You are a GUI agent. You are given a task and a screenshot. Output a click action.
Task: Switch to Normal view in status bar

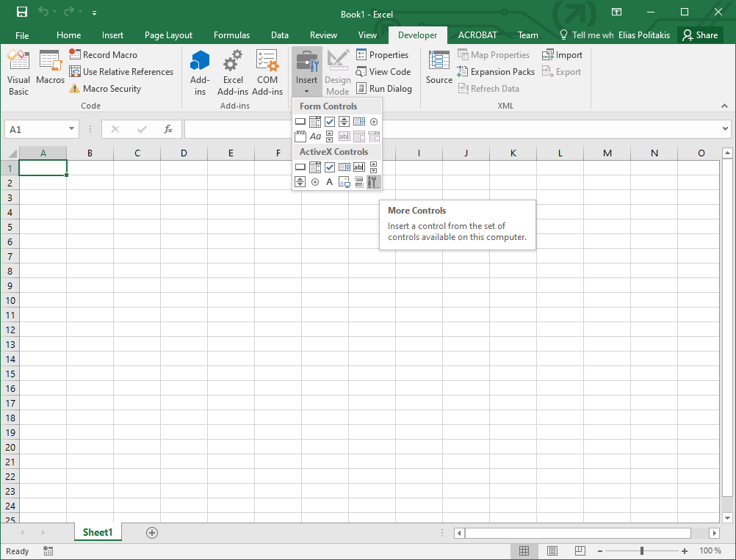[x=524, y=551]
